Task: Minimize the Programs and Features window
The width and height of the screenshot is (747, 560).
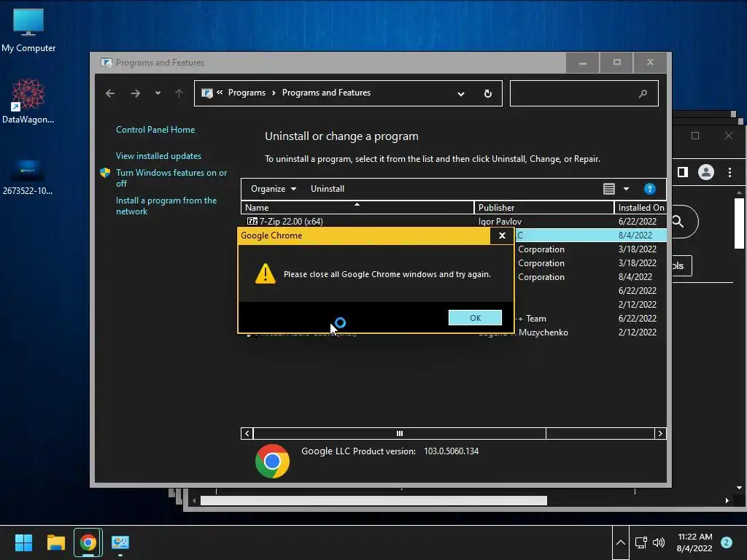Action: pos(582,63)
